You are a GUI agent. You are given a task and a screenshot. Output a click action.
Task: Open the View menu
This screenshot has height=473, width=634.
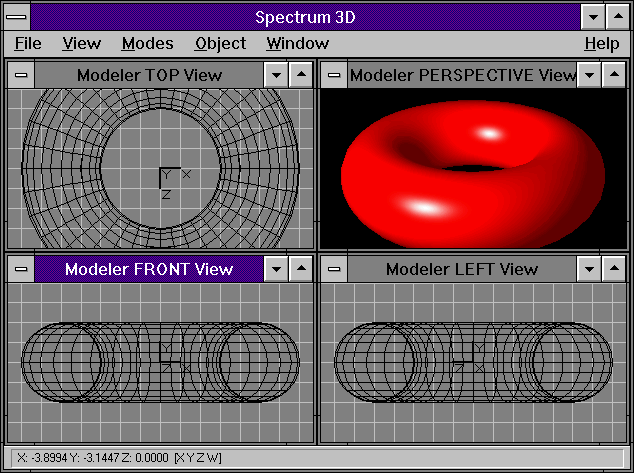click(x=81, y=43)
